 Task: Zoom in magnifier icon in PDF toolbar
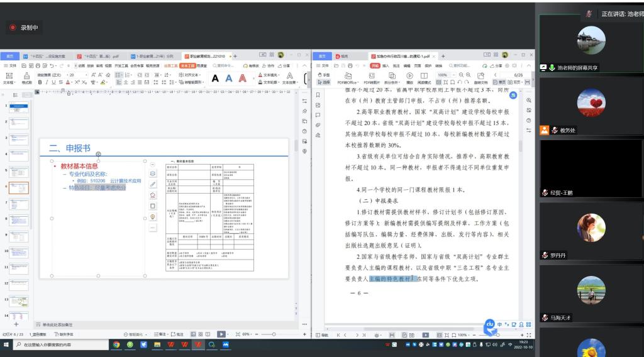pyautogui.click(x=468, y=75)
